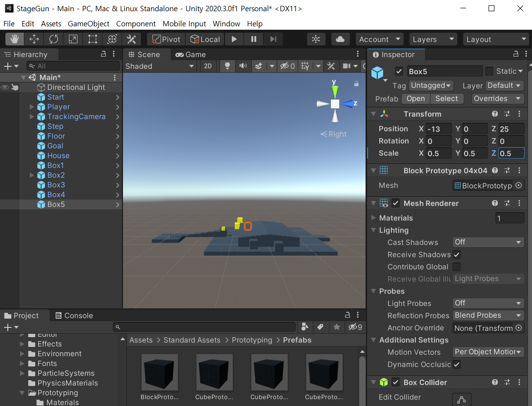Lock the Inspector panel
Viewport: 532px width, 406px height.
pos(516,54)
